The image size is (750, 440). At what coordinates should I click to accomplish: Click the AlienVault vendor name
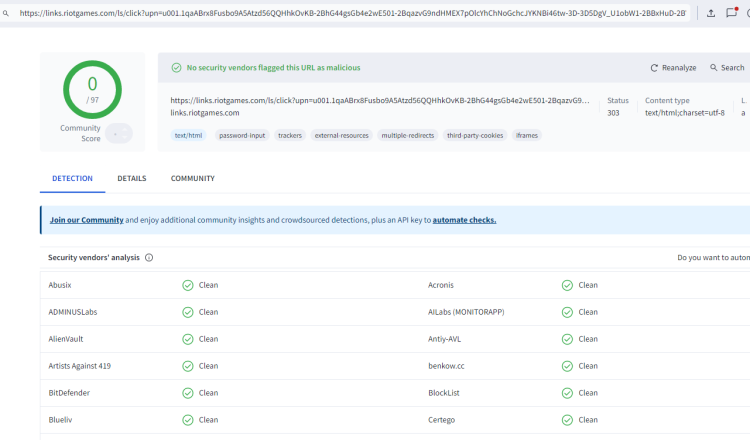66,339
